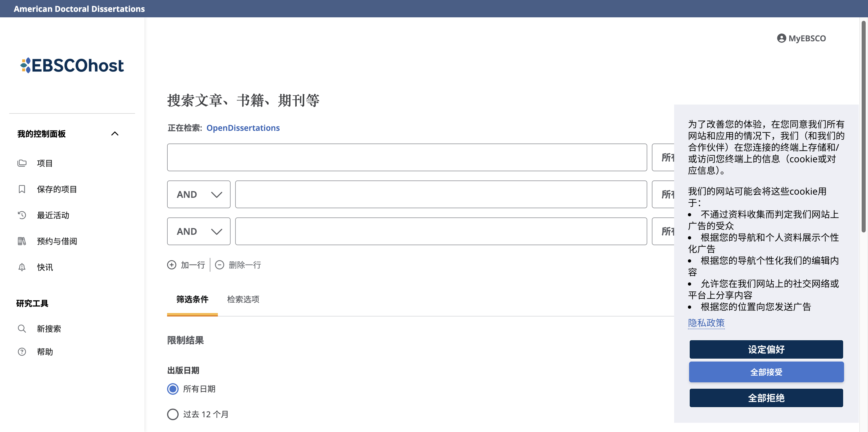Image resolution: width=868 pixels, height=432 pixels.
Task: Switch to the 筛选条件 tab
Action: pos(192,299)
